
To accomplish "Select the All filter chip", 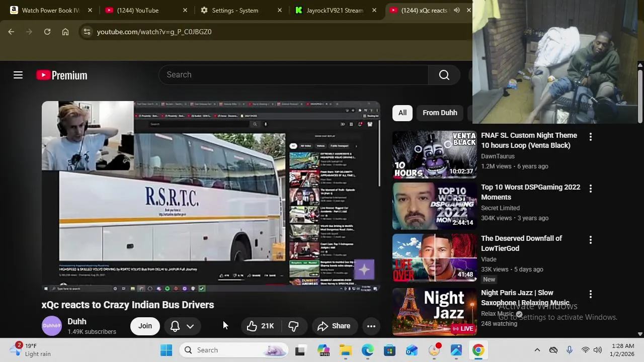I will coord(403,113).
